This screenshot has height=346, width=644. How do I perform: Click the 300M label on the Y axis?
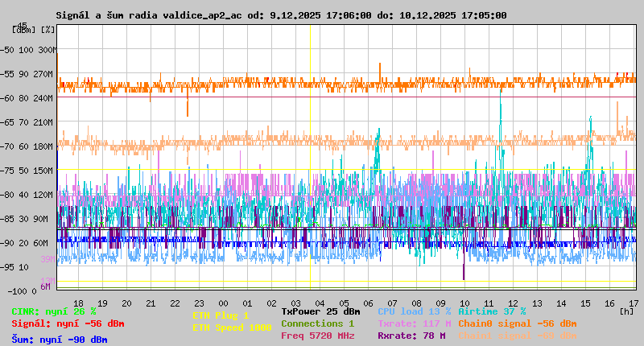click(49, 50)
